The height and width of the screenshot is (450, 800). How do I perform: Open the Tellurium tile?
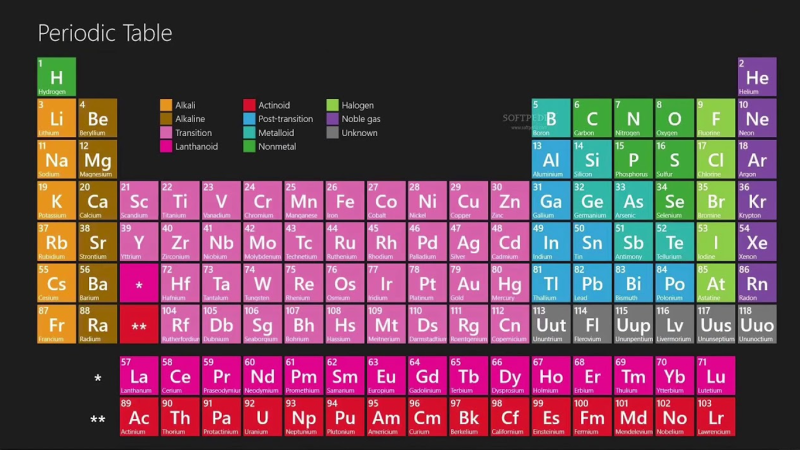tap(674, 242)
